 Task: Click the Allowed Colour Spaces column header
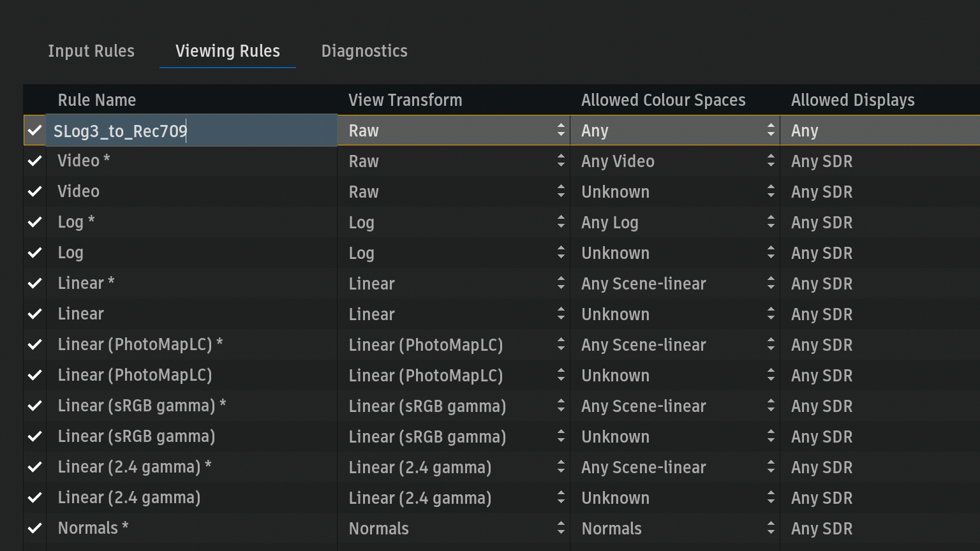[x=664, y=100]
